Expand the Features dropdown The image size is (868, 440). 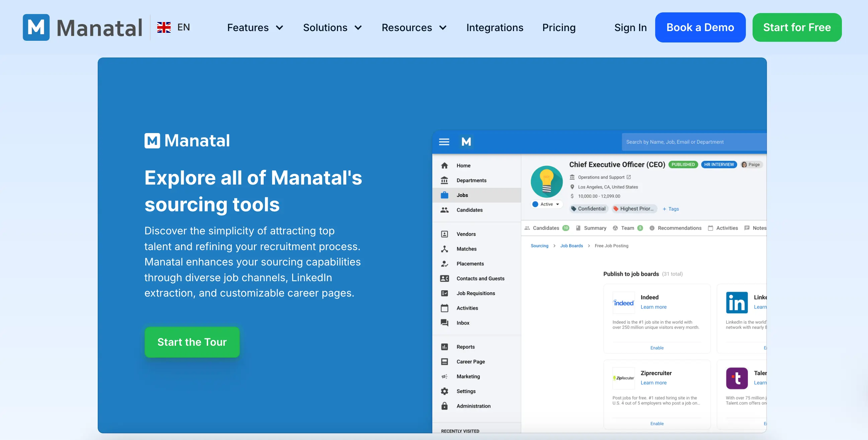point(255,27)
